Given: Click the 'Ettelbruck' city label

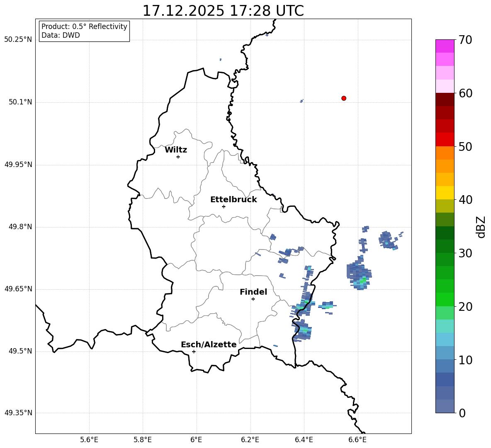Looking at the screenshot, I should 233,200.
